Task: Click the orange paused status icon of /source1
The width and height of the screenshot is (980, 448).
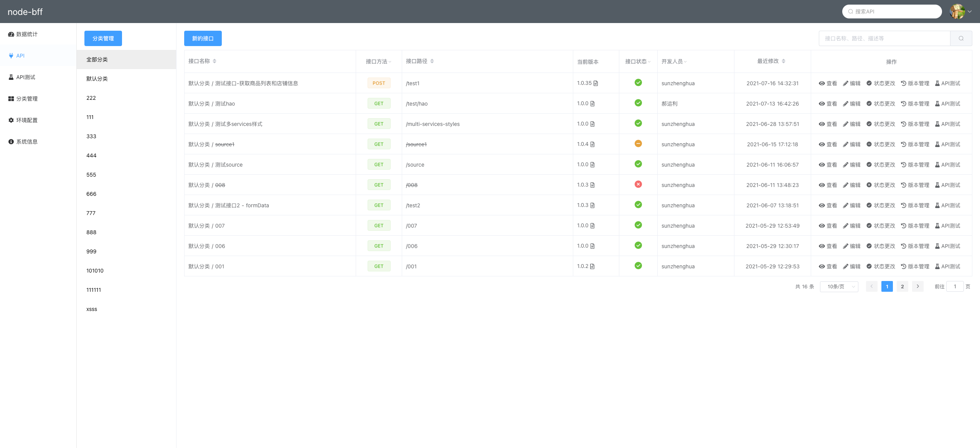Action: [638, 144]
